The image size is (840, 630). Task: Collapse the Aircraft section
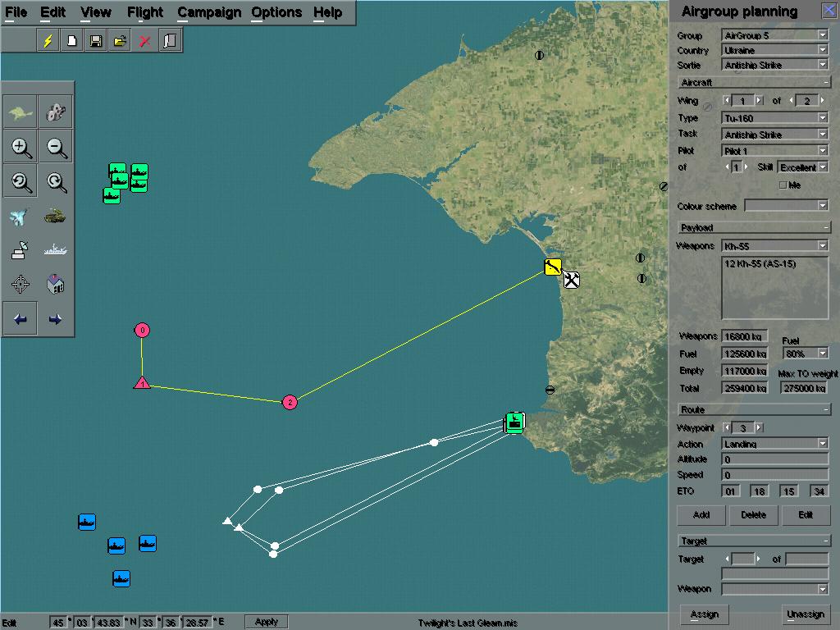pyautogui.click(x=827, y=83)
